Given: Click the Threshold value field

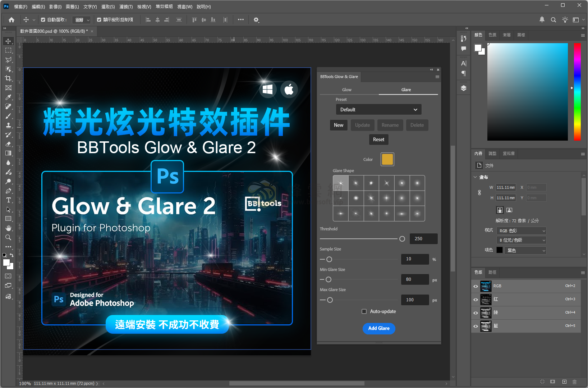Looking at the screenshot, I should 424,239.
